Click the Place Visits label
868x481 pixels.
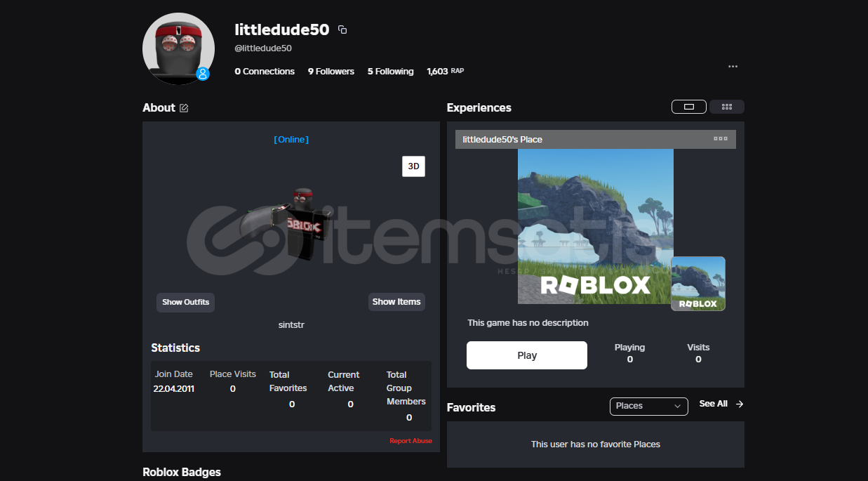tap(233, 374)
